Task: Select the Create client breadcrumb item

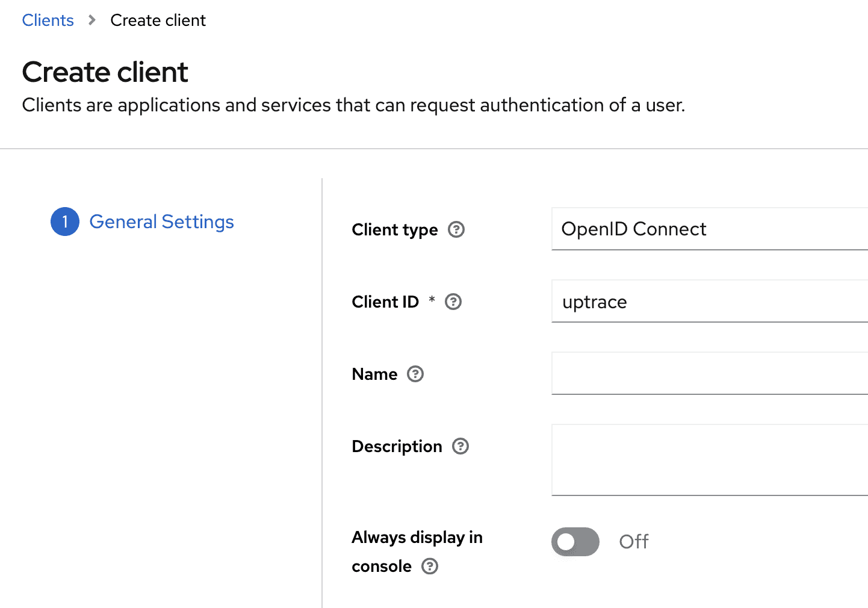Action: click(157, 20)
